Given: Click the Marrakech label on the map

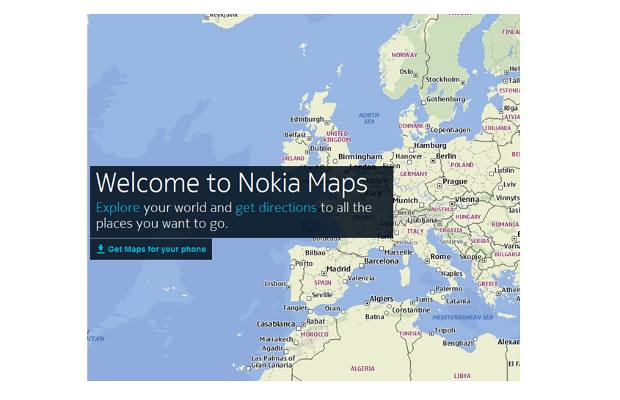Looking at the screenshot, I should (276, 339).
